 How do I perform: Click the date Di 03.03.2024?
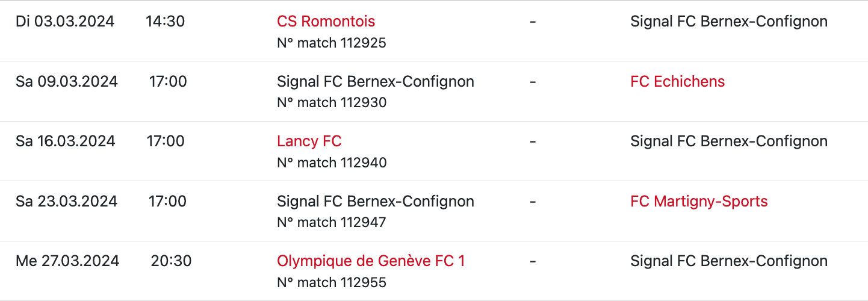point(65,22)
